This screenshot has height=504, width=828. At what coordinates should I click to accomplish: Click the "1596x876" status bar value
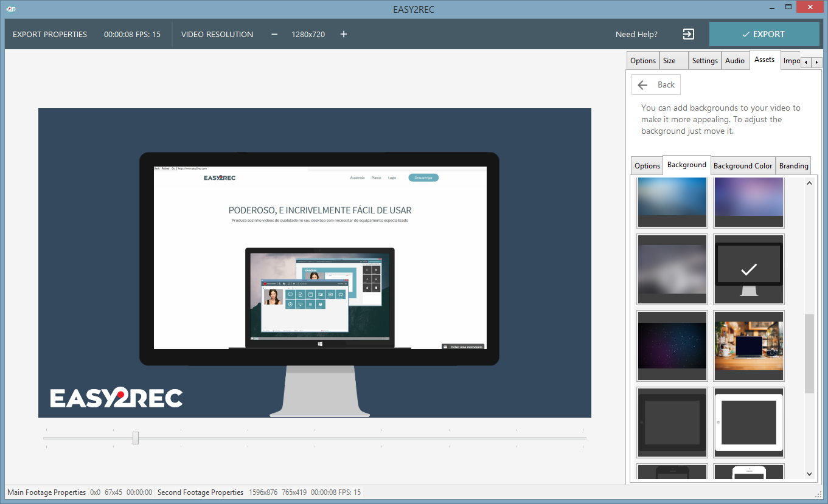[x=263, y=492]
